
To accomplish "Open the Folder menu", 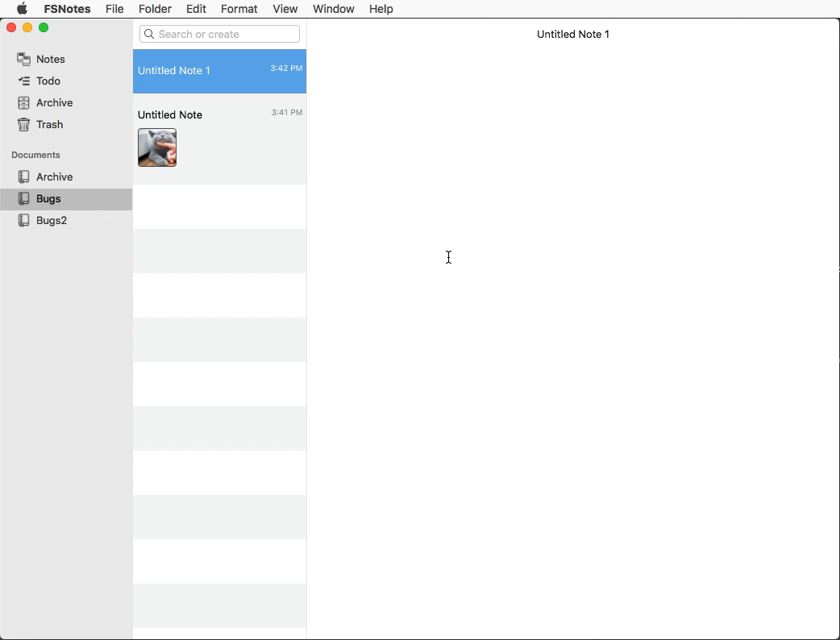I will click(x=155, y=9).
